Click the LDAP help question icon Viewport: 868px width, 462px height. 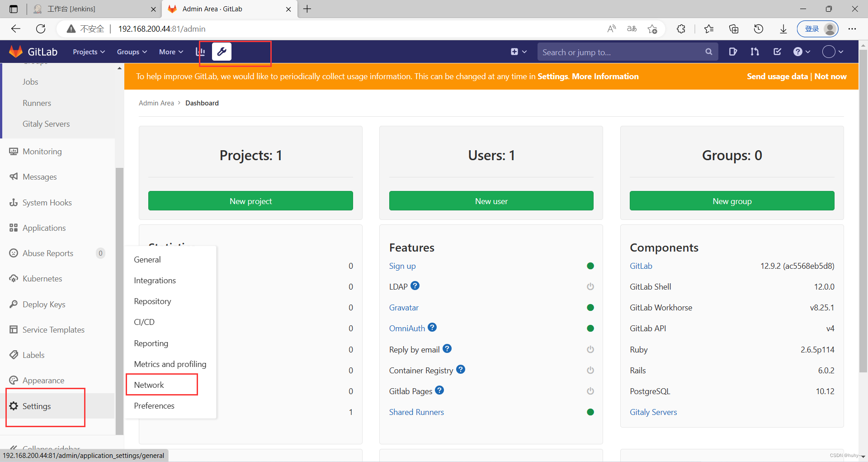(x=415, y=286)
